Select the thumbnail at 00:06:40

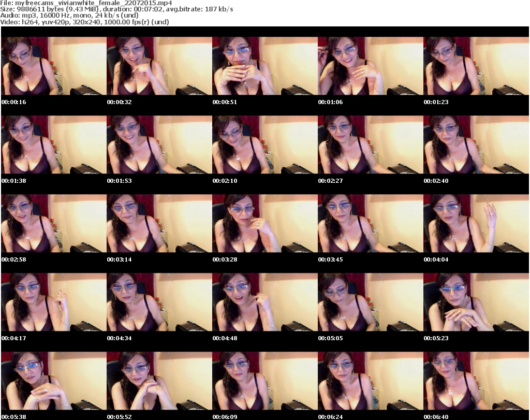coord(476,381)
